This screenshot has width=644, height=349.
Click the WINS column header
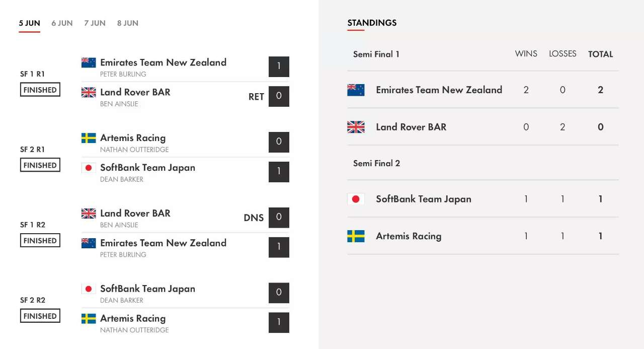pos(526,53)
